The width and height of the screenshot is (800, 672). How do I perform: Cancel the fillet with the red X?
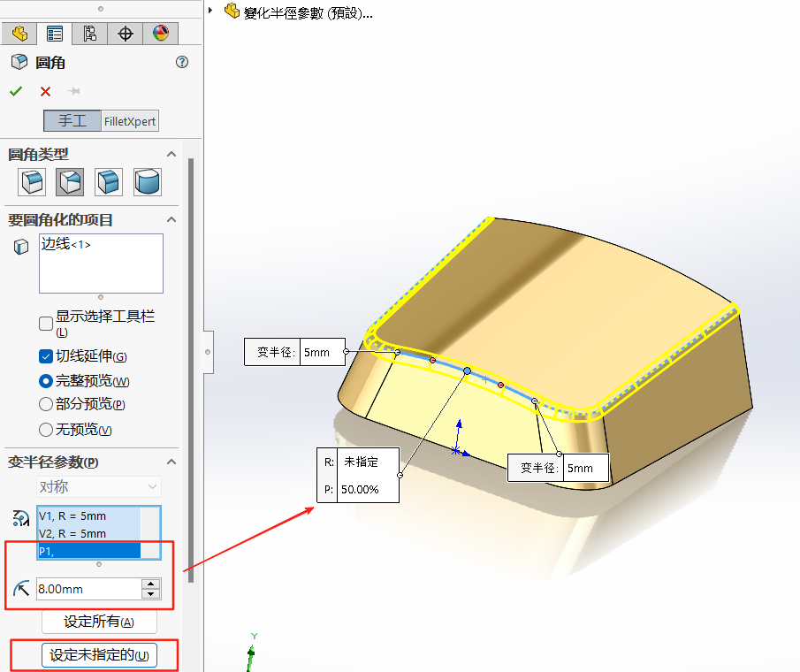pos(45,91)
